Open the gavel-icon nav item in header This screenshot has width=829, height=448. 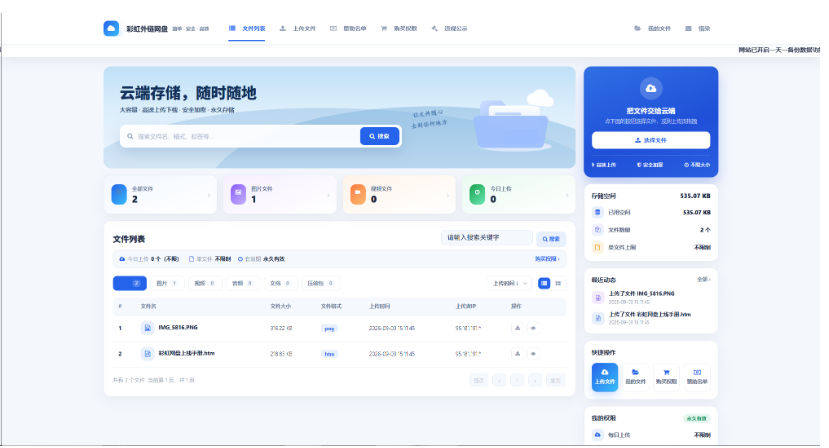pyautogui.click(x=449, y=29)
